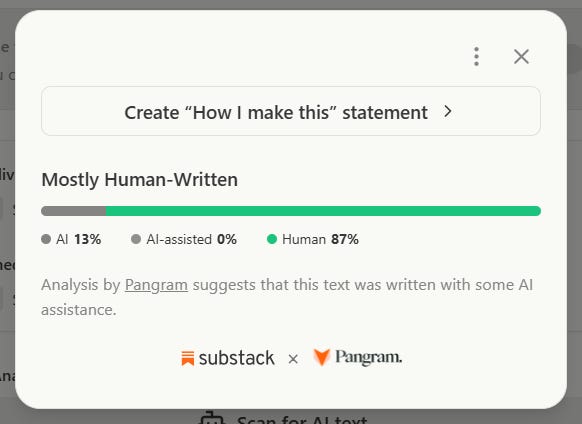Click the chevron arrow beside statement button
This screenshot has height=424, width=582.
click(448, 111)
